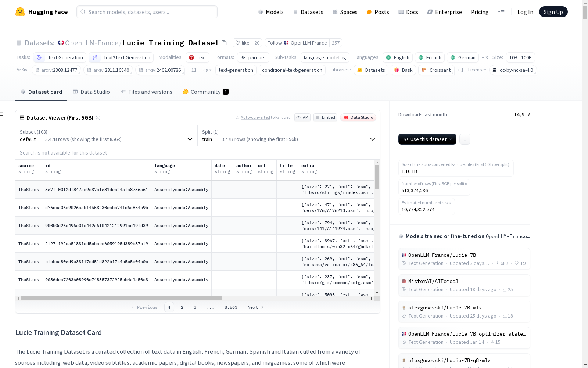Open the arxiv:2308.12477 paper tag
The image size is (588, 368).
(56, 70)
